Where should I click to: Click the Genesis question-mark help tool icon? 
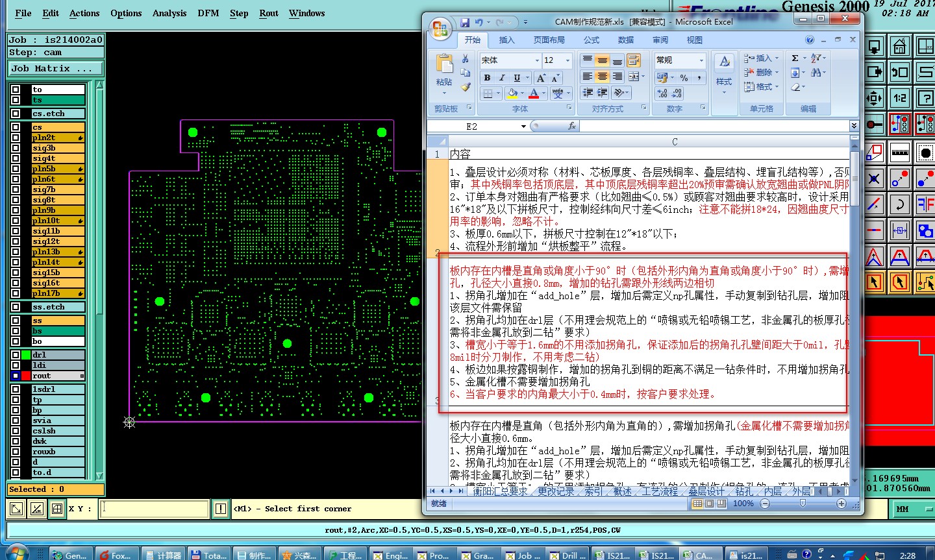pyautogui.click(x=925, y=99)
